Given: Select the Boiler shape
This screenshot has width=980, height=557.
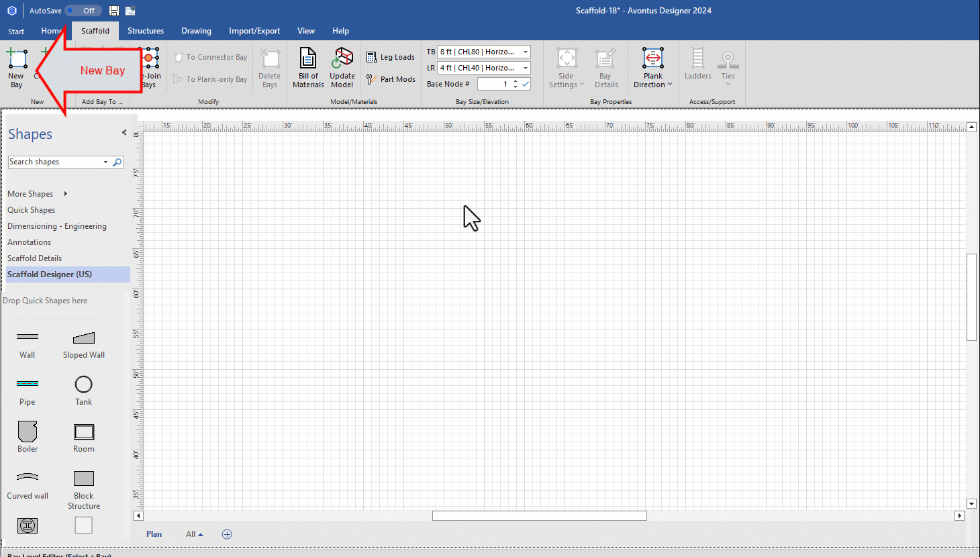Looking at the screenshot, I should click(x=28, y=432).
